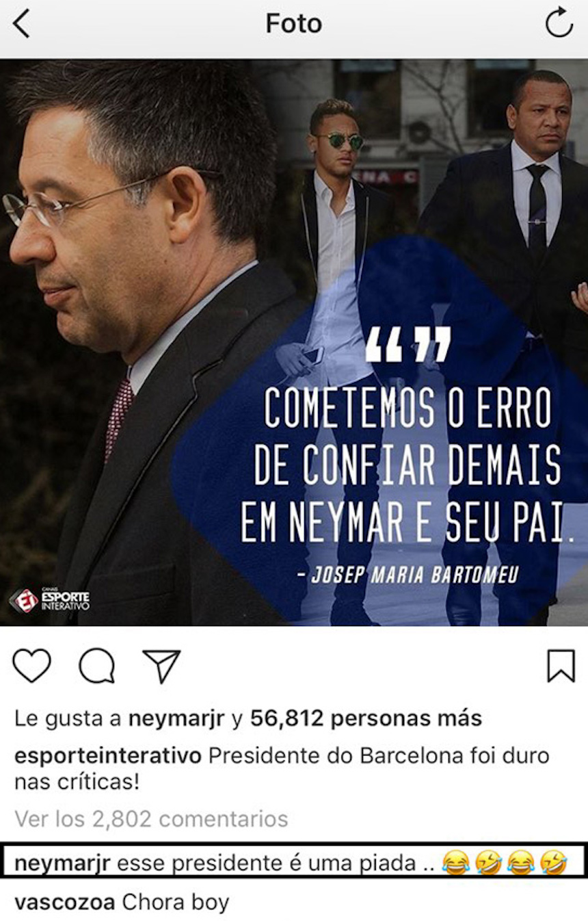Viewport: 588px width, 921px height.
Task: Refresh the Foto page
Action: point(559,24)
